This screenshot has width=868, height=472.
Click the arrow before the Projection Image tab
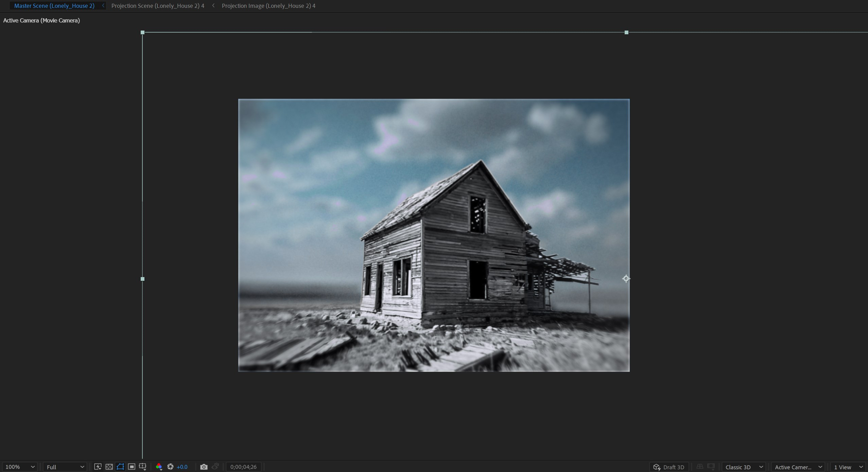point(213,6)
